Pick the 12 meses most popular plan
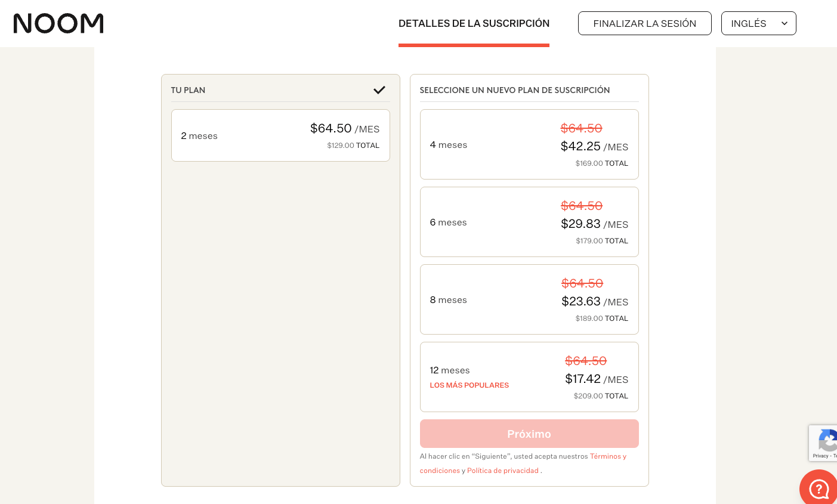The image size is (837, 504). tap(529, 377)
